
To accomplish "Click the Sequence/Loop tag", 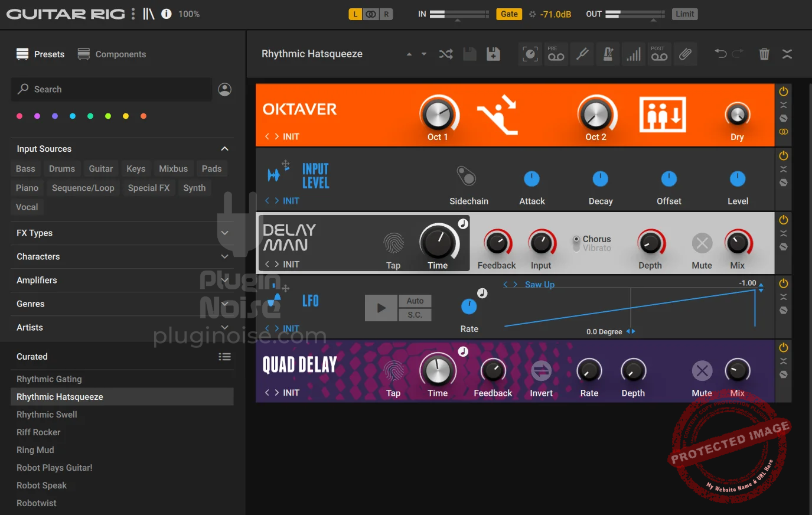I will 83,188.
